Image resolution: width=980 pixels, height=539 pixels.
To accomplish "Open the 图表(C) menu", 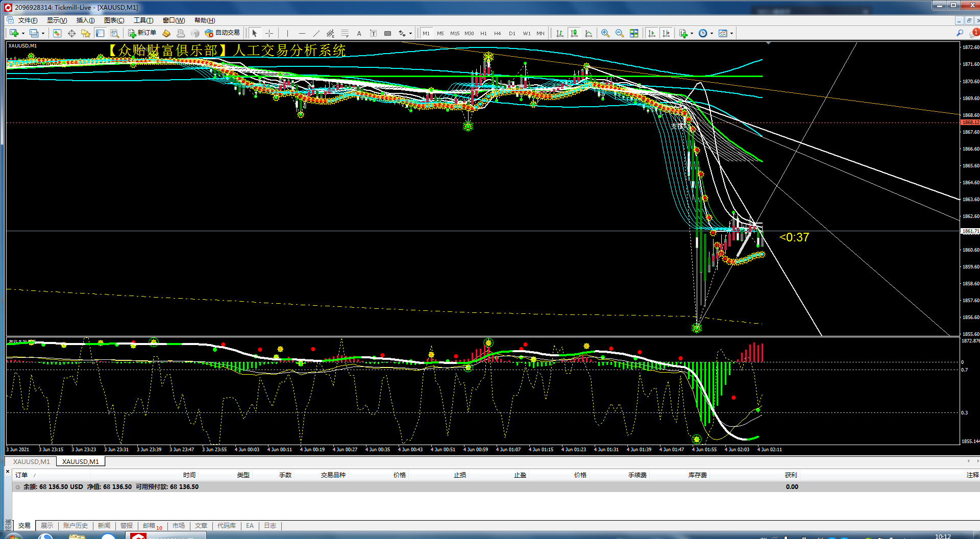I will pyautogui.click(x=114, y=20).
